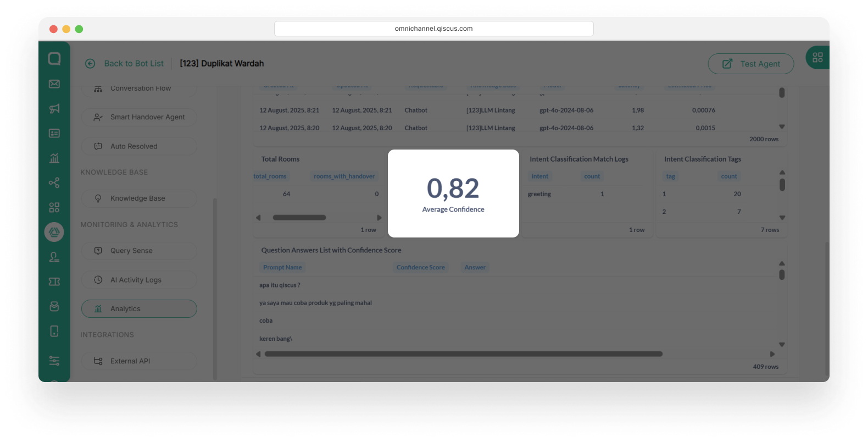This screenshot has width=868, height=442.
Task: Open the bar chart analytics sidebar icon
Action: [54, 158]
